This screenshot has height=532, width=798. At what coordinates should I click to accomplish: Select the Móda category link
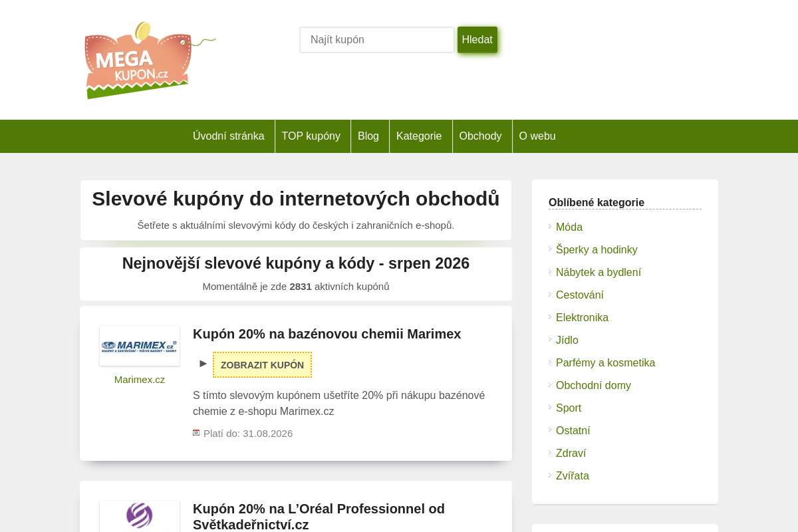(x=569, y=227)
